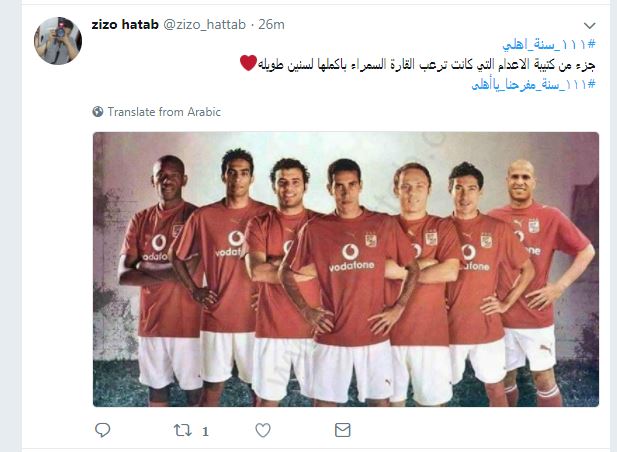617x452 pixels.
Task: Click the reply speech bubble icon
Action: 103,430
